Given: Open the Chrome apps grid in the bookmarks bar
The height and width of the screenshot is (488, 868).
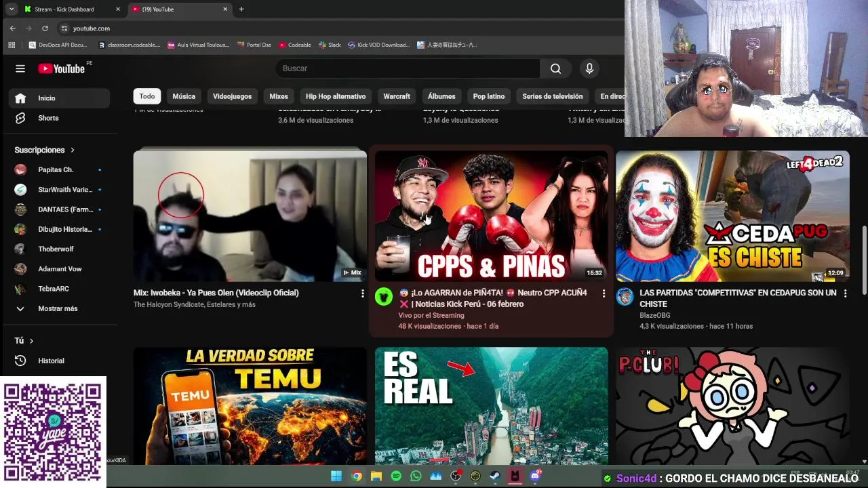Looking at the screenshot, I should [x=12, y=45].
